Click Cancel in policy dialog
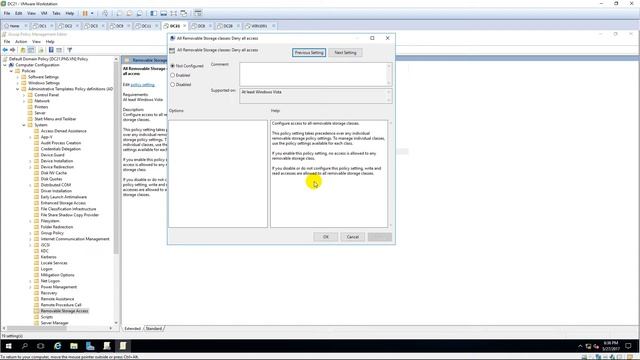Image resolution: width=640 pixels, height=360 pixels. (x=353, y=237)
